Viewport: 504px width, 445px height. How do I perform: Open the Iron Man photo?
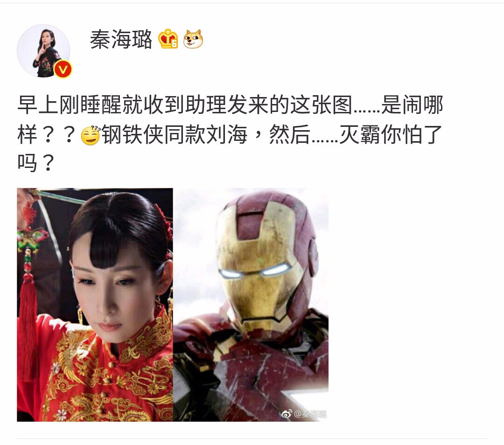[251, 305]
